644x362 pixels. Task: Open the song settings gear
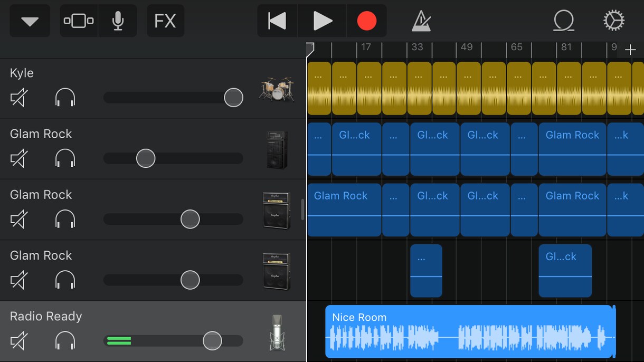pyautogui.click(x=614, y=21)
